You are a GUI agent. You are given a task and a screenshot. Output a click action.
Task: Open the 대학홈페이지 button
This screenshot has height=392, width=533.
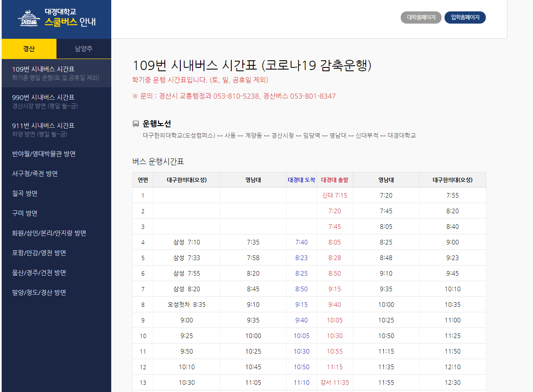(x=421, y=18)
